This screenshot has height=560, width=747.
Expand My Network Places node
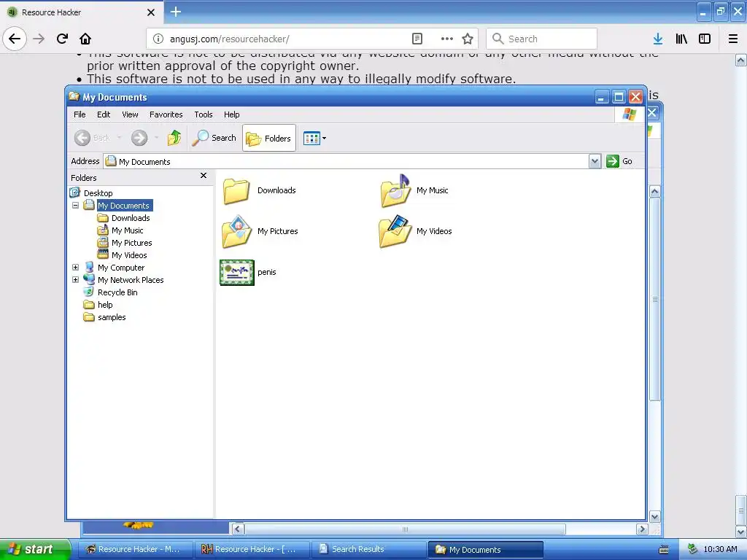coord(75,279)
